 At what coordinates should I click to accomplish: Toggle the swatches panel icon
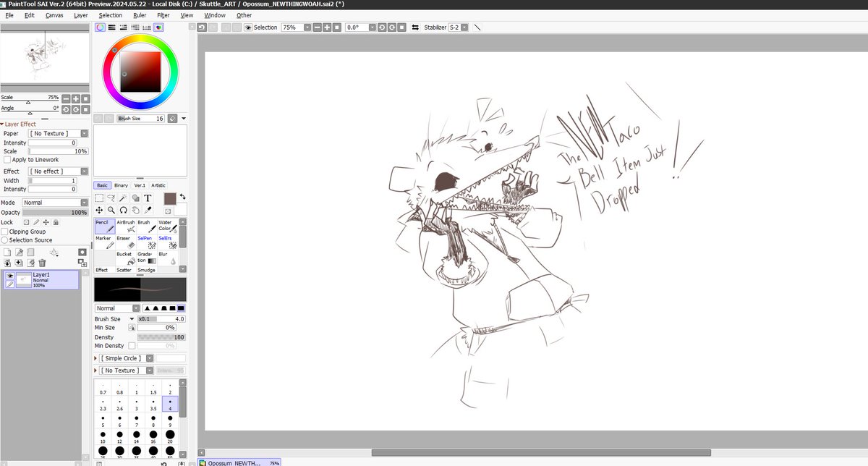147,27
